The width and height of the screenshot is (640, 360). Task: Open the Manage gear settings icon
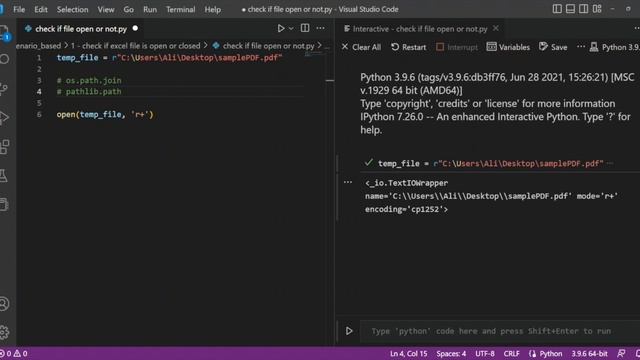tap(4, 332)
